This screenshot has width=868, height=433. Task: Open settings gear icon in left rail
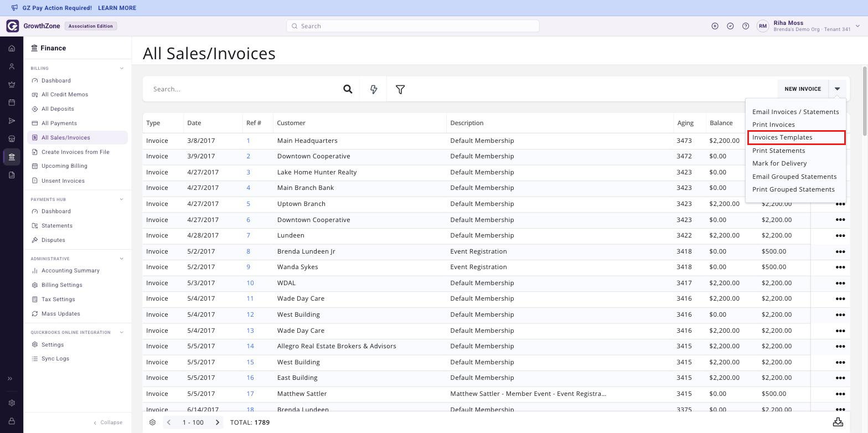point(12,403)
